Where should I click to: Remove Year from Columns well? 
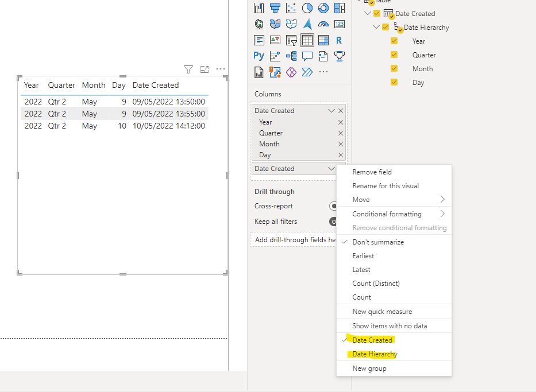click(341, 122)
